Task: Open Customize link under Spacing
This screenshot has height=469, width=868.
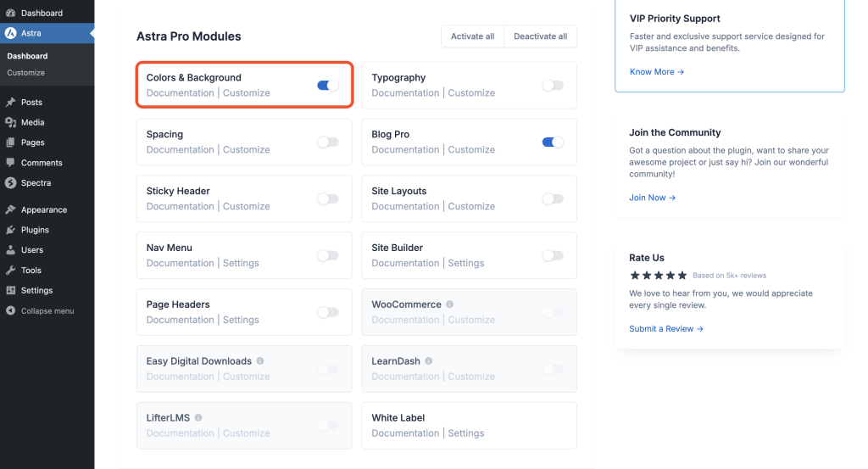Action: click(x=247, y=149)
